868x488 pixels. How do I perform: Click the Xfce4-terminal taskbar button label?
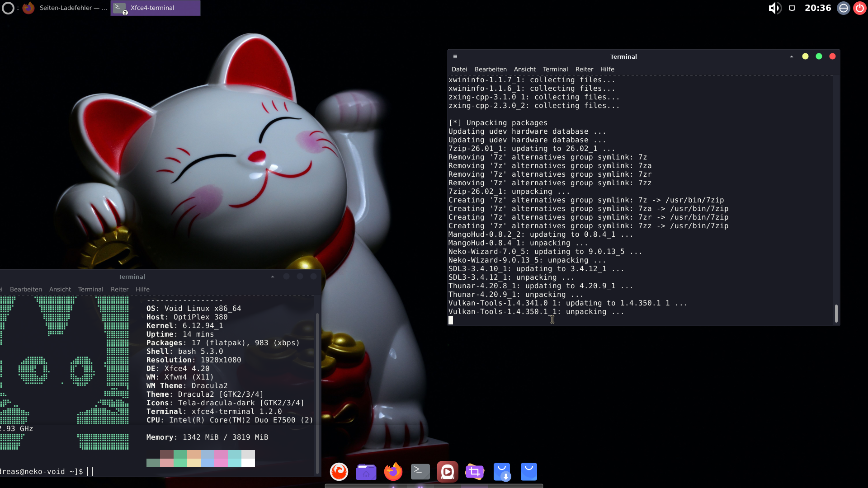pyautogui.click(x=152, y=8)
